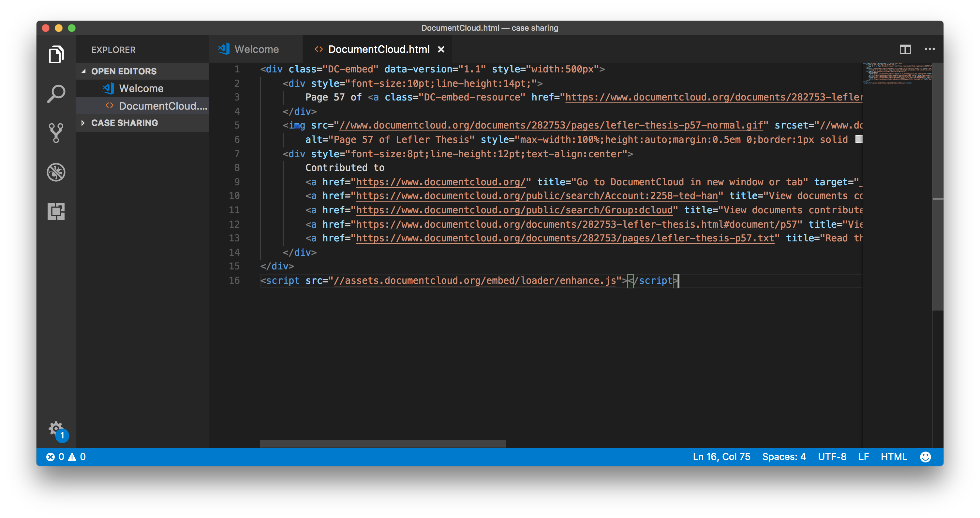Open the Search view icon
980x518 pixels.
pyautogui.click(x=56, y=94)
